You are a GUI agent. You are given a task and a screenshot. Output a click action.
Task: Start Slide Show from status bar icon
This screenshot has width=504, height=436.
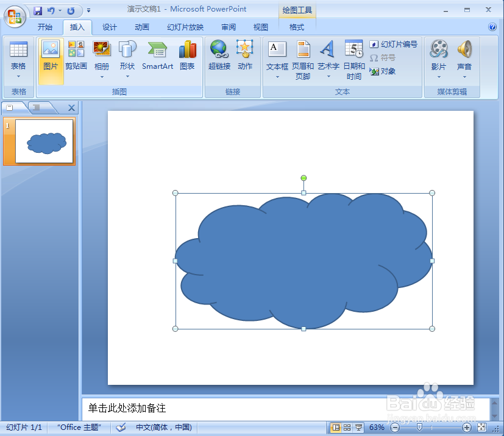pos(358,427)
